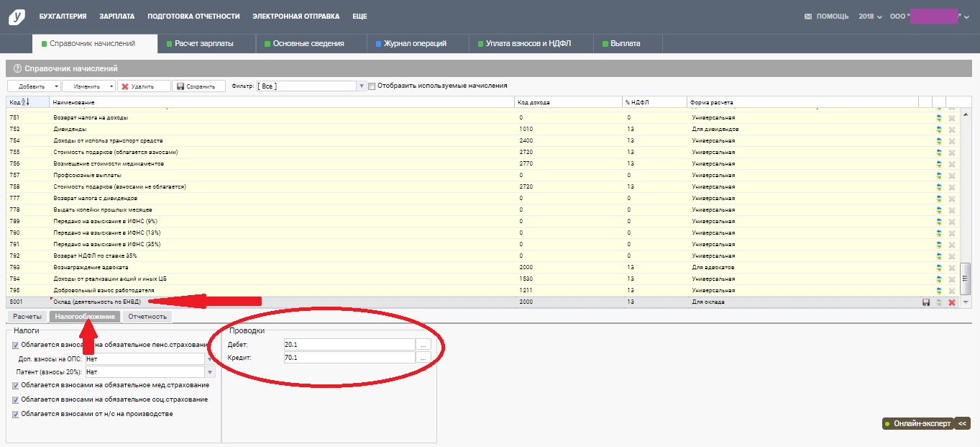Screen dimensions: 980x447
Task: Click the browse button next to Дебет field
Action: [x=423, y=345]
